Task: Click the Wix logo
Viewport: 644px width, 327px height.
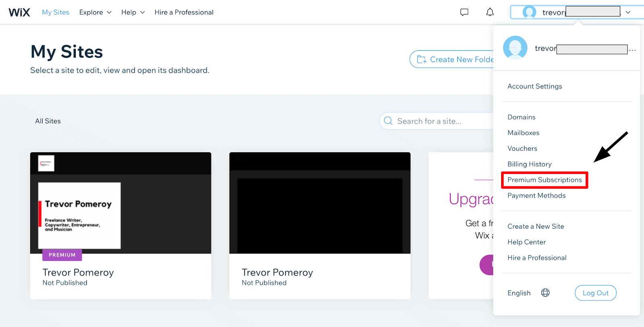Action: click(x=19, y=12)
